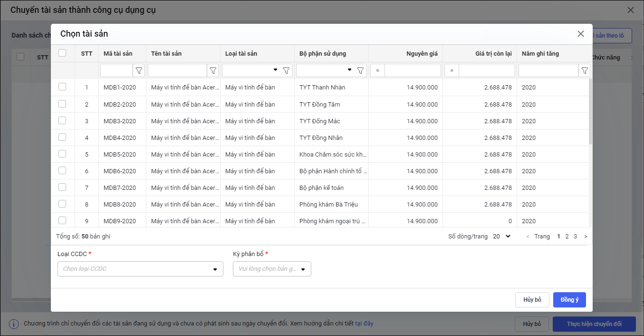Click the TYT Đống Mác cell

(331, 121)
